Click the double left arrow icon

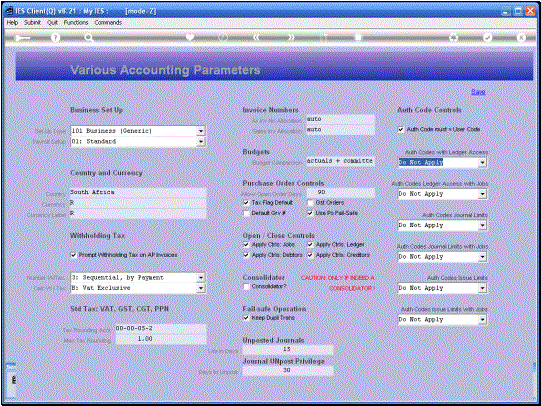[x=256, y=37]
